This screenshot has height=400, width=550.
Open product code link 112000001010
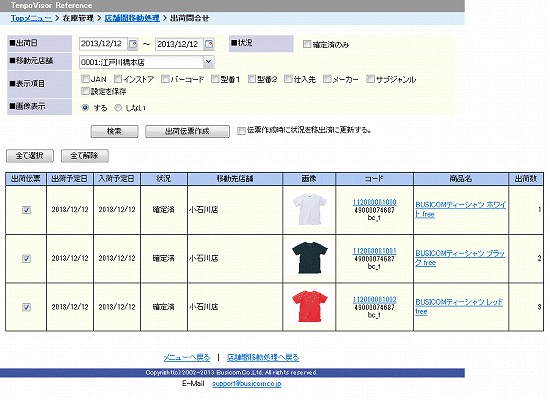tap(374, 202)
